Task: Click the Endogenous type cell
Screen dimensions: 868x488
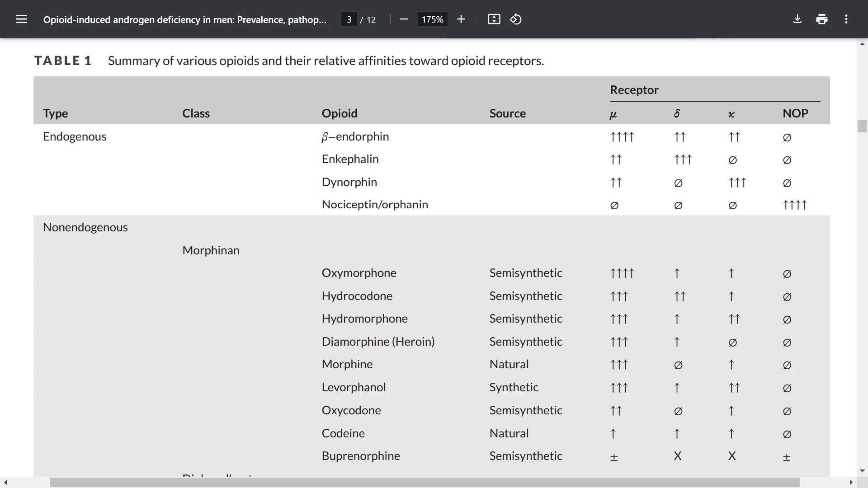Action: coord(75,136)
